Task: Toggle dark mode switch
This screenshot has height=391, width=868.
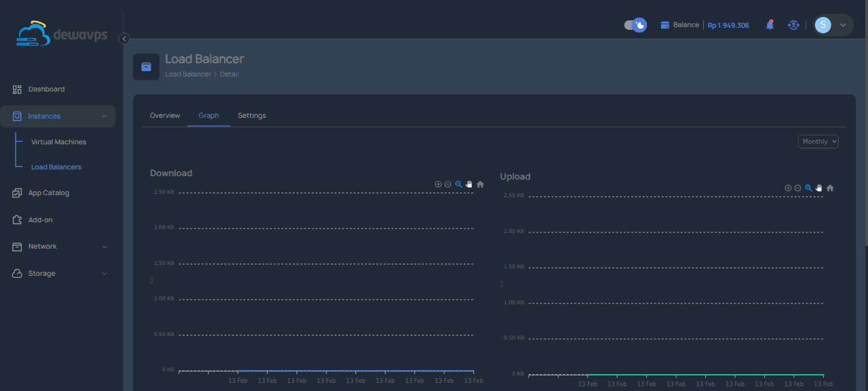Action: click(635, 25)
